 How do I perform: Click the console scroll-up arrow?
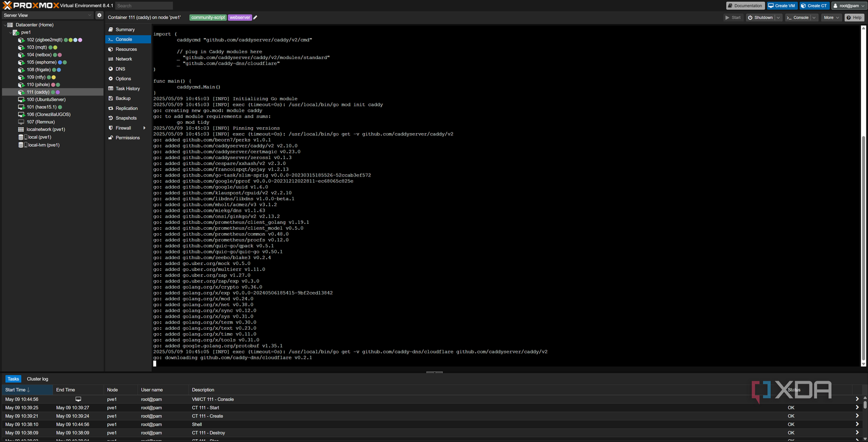tap(864, 27)
